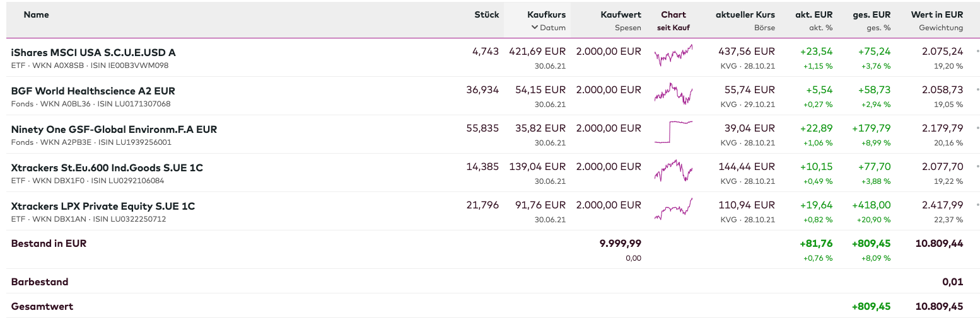Sort by Wert in EUR header
The image size is (980, 318).
click(x=936, y=14)
